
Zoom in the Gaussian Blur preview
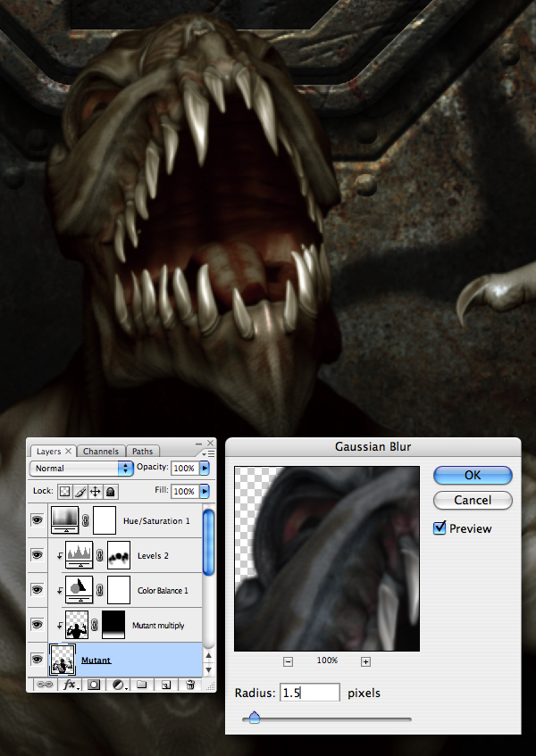365,661
